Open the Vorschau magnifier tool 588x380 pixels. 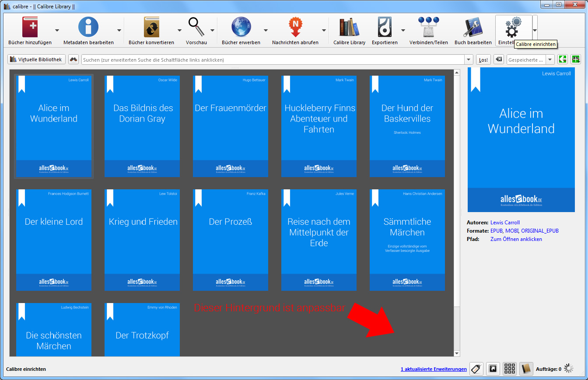coord(196,27)
